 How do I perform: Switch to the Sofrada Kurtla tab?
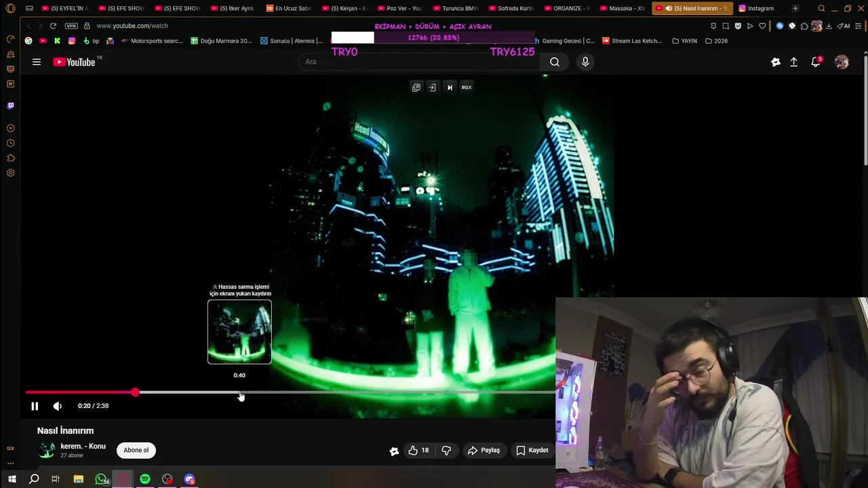(x=511, y=8)
